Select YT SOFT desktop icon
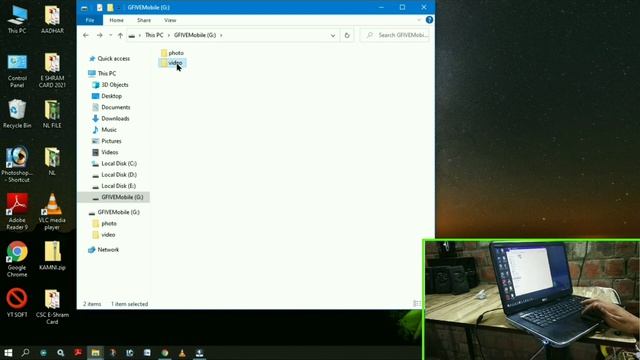The image size is (640, 360). coord(17,303)
